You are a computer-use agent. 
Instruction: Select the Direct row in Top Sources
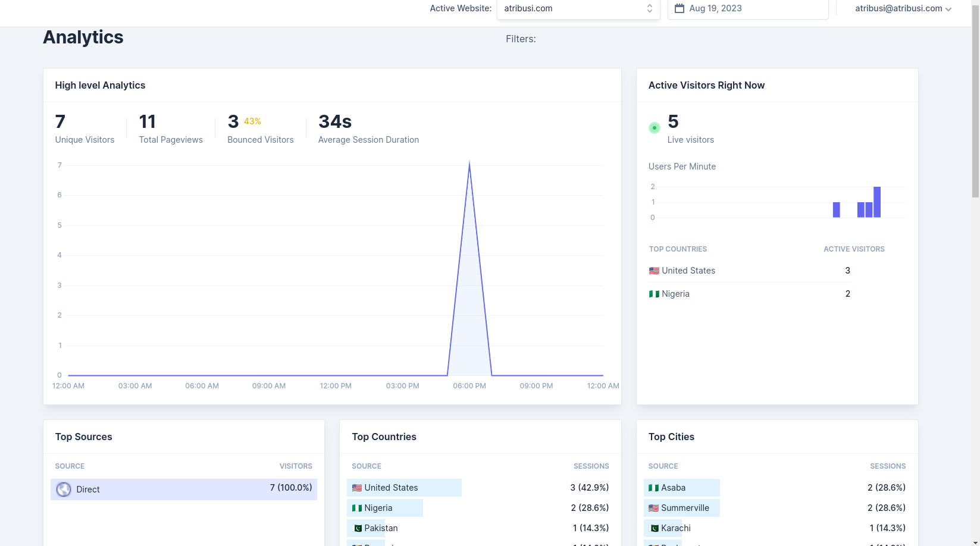coord(183,489)
